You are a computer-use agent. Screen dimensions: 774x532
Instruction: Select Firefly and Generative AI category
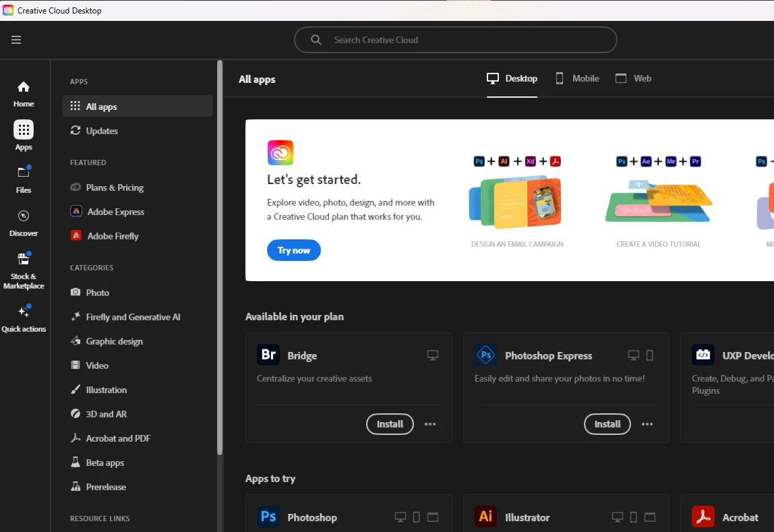tap(138, 317)
